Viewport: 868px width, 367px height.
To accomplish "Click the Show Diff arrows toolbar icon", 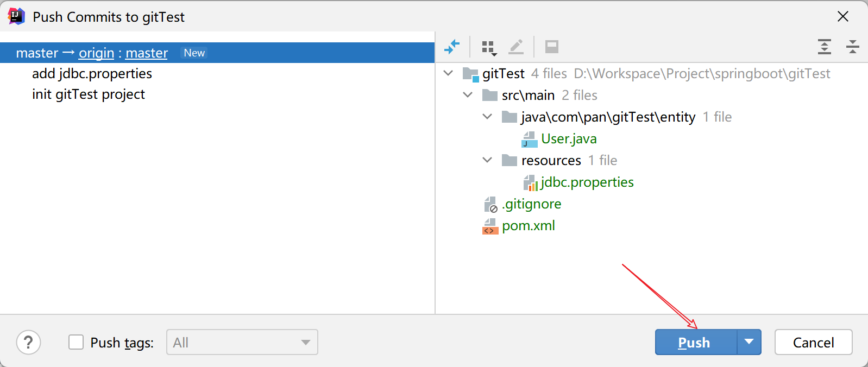I will pos(451,47).
